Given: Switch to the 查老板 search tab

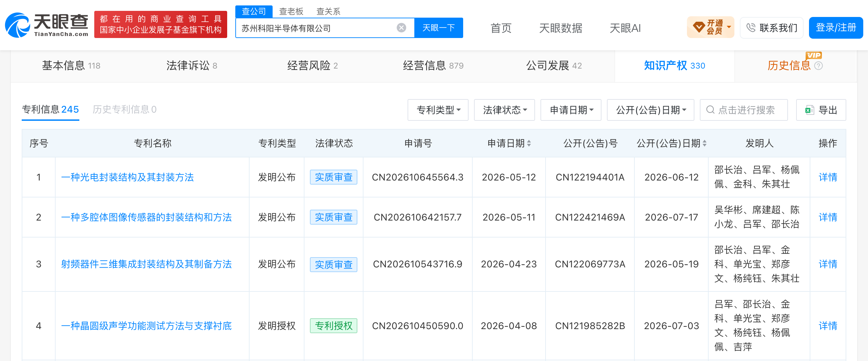Looking at the screenshot, I should tap(291, 12).
